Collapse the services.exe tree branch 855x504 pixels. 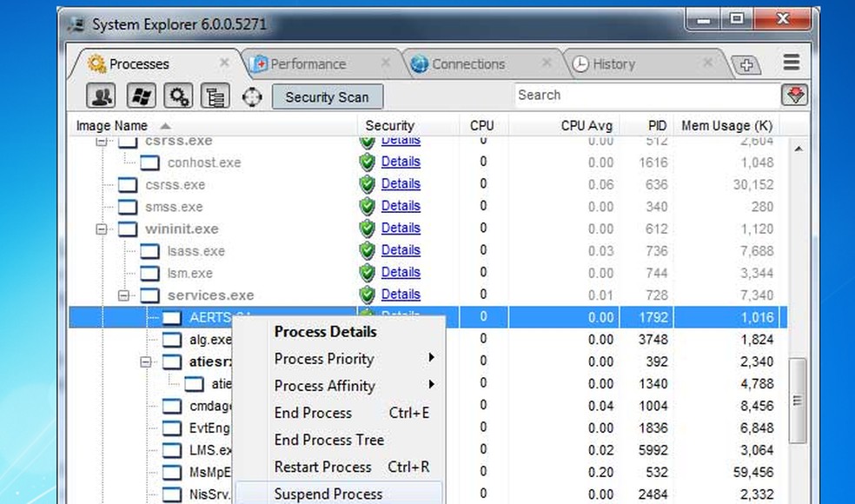(x=124, y=295)
